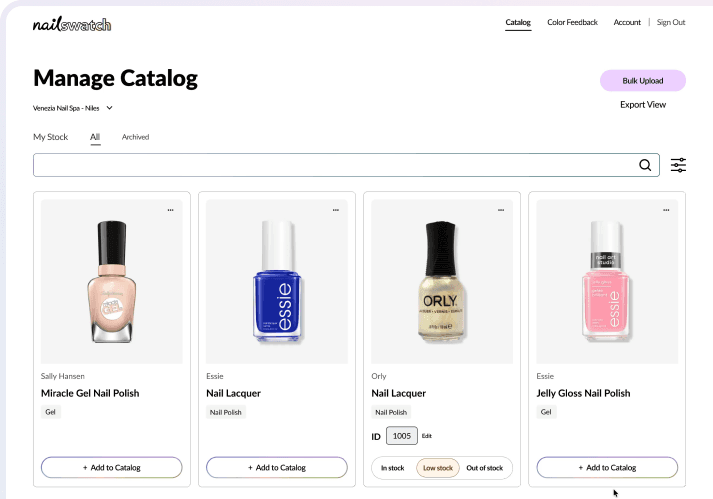Open options menu on Miracle Gel card

171,210
